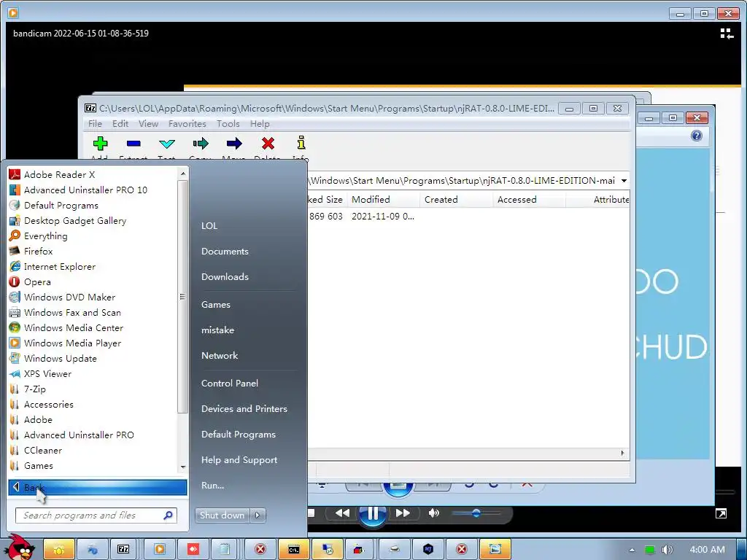Click the Back button in Start menu
Image resolution: width=747 pixels, height=560 pixels.
97,487
